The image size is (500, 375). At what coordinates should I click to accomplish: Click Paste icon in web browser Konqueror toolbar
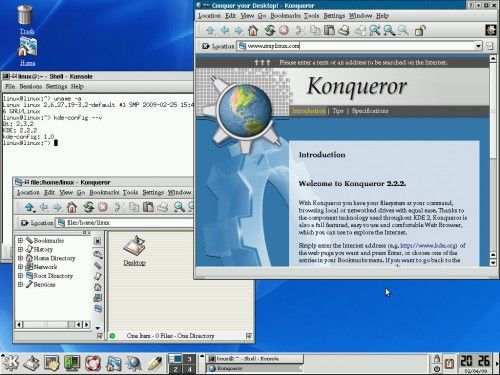pyautogui.click(x=329, y=31)
